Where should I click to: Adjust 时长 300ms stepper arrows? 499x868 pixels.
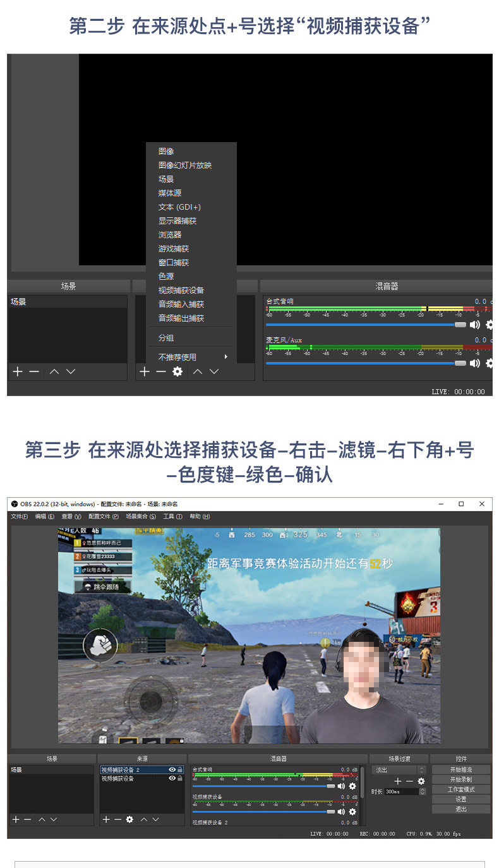(423, 792)
